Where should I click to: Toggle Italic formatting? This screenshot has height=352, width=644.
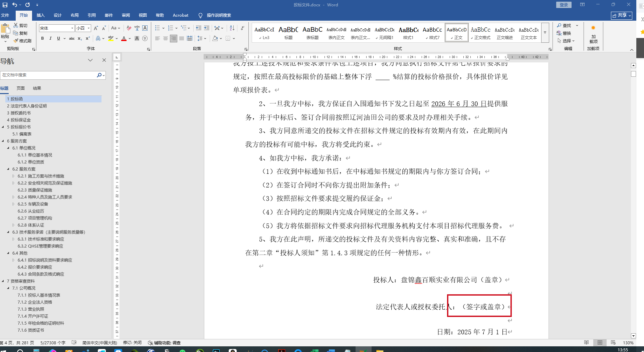pyautogui.click(x=50, y=39)
